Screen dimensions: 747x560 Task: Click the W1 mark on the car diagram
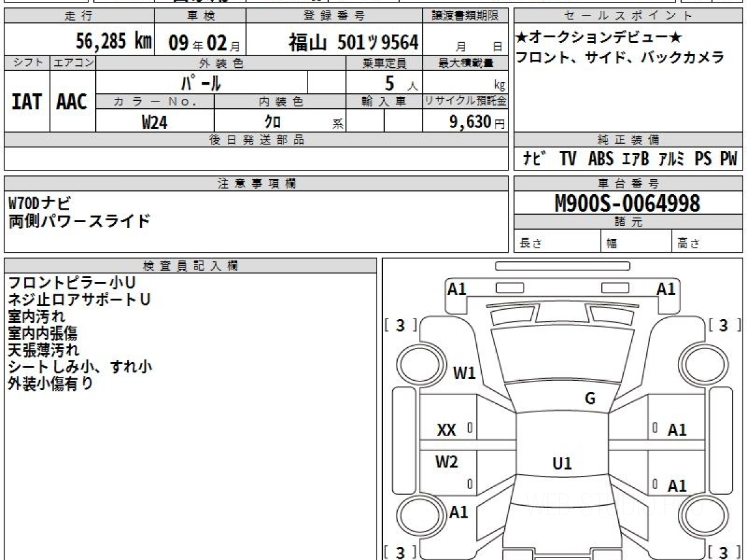464,373
